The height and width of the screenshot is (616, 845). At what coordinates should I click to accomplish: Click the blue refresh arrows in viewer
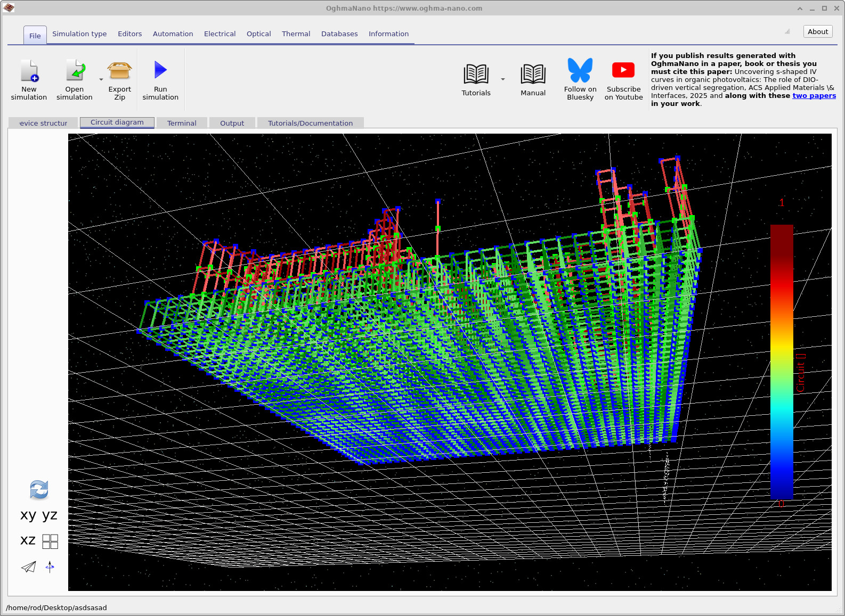39,490
